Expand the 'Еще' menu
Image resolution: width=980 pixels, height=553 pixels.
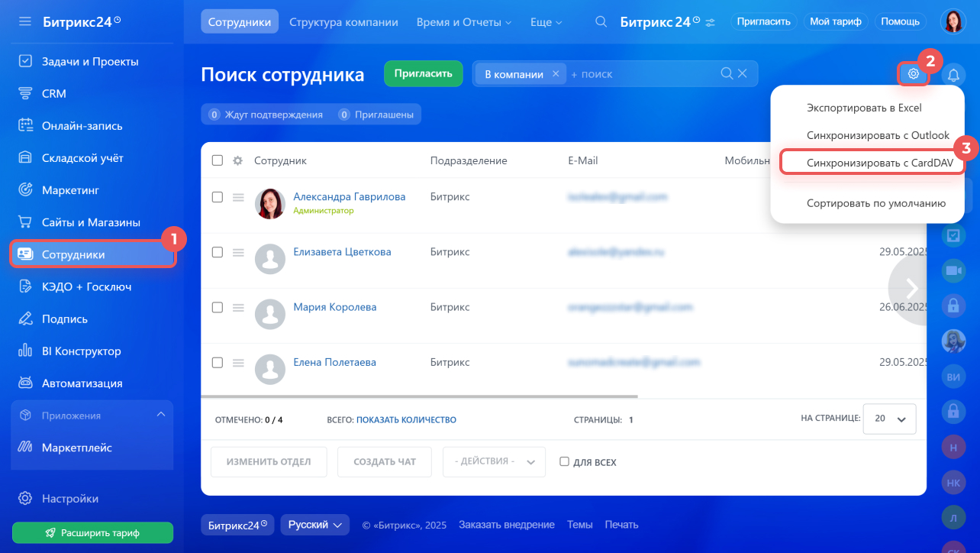click(x=546, y=22)
